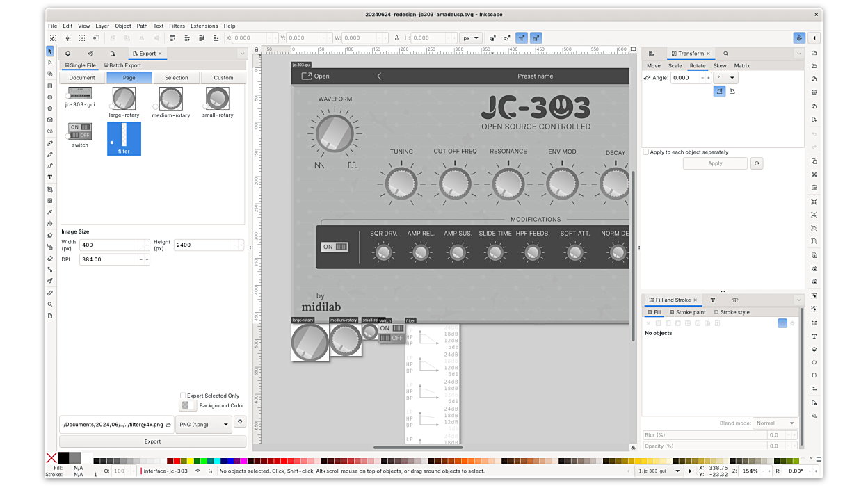Select the Node edit tool
The width and height of the screenshot is (868, 488).
(49, 63)
